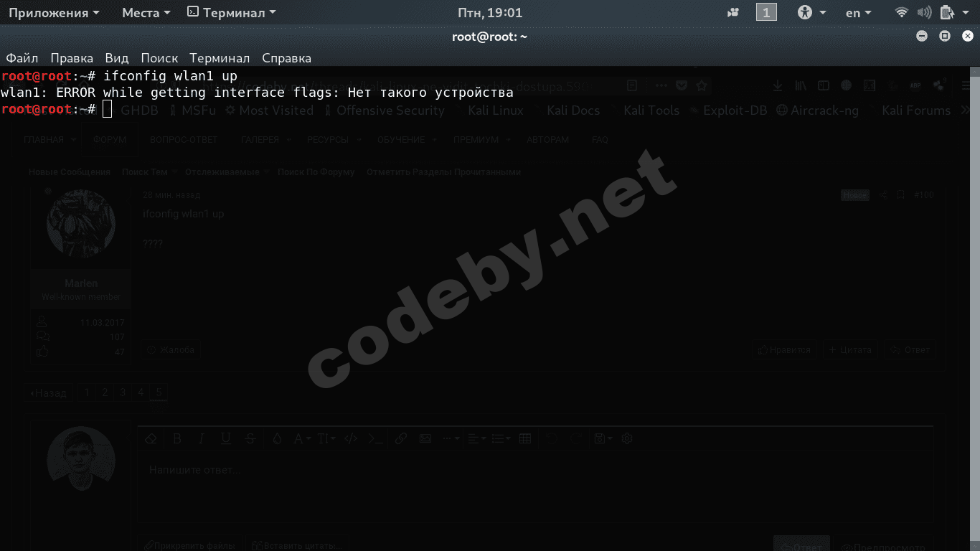The image size is (980, 551).
Task: Toggle bold formatting in reply editor
Action: (x=176, y=438)
